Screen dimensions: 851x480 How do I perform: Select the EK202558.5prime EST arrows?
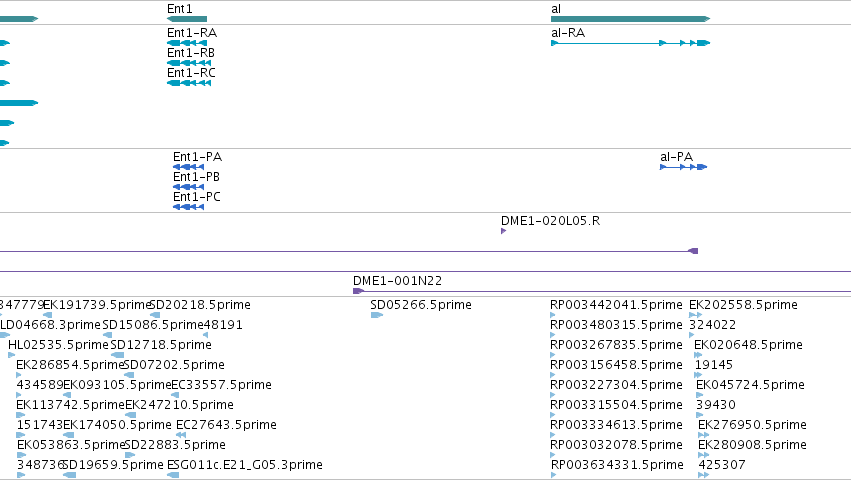696,315
